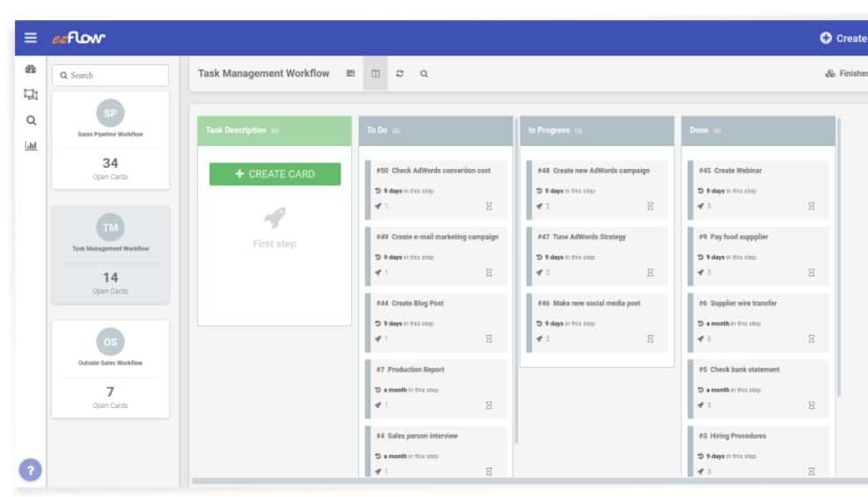
Task: Click the dashboard icon in left sidebar
Action: tap(31, 69)
